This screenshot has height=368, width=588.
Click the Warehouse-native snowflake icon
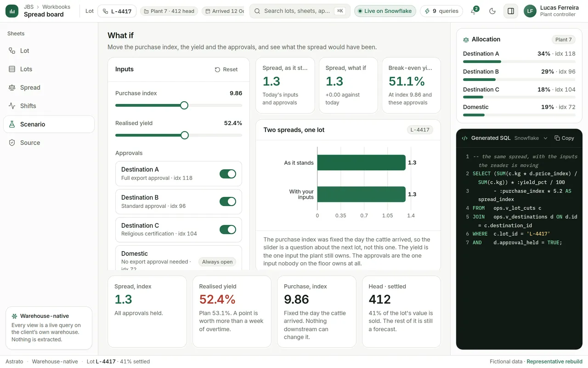(15, 316)
